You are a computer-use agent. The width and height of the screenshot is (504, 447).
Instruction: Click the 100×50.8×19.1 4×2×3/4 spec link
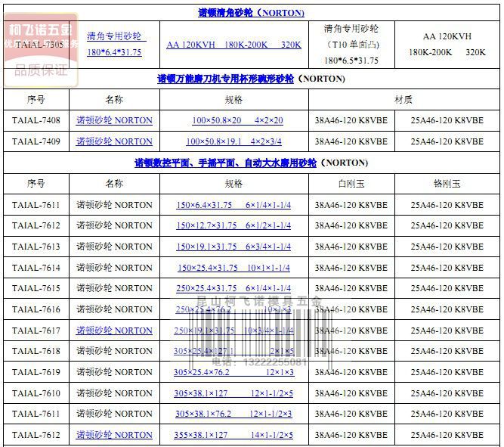234,141
